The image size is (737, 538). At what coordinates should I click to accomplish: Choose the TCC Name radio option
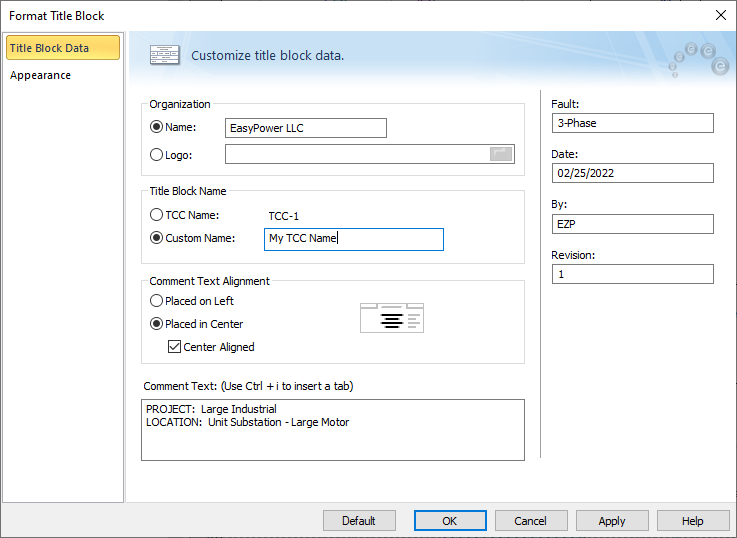[156, 215]
